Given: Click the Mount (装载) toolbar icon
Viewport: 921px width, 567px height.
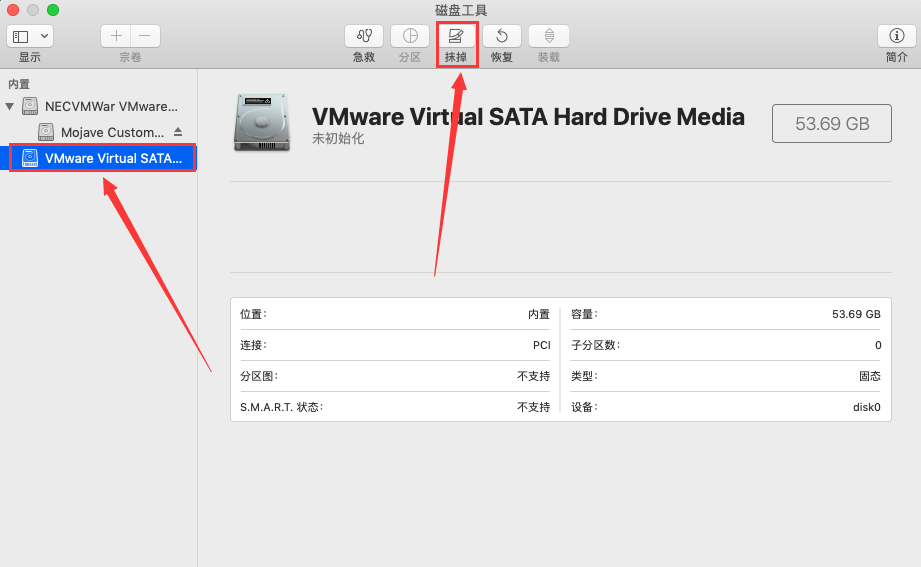Looking at the screenshot, I should (549, 36).
